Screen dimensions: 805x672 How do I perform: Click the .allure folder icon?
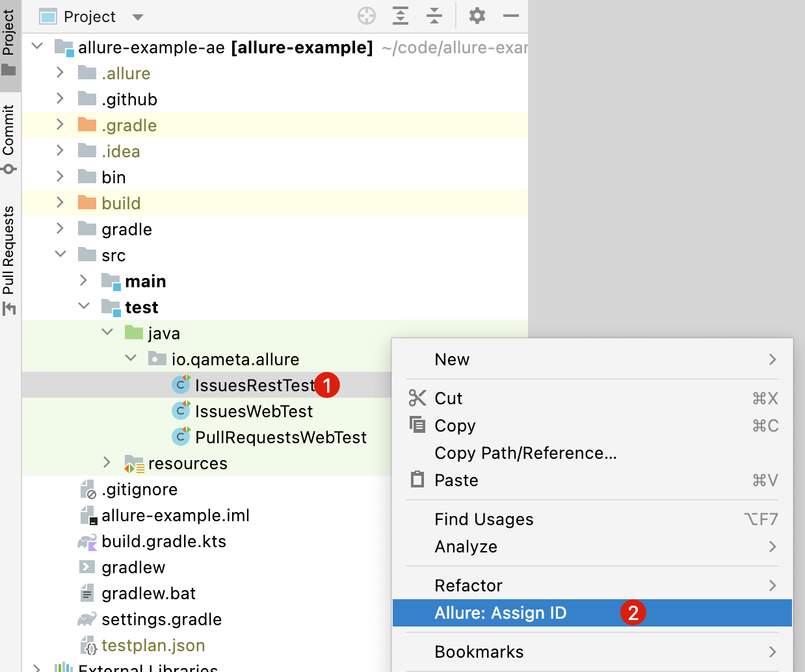[87, 72]
